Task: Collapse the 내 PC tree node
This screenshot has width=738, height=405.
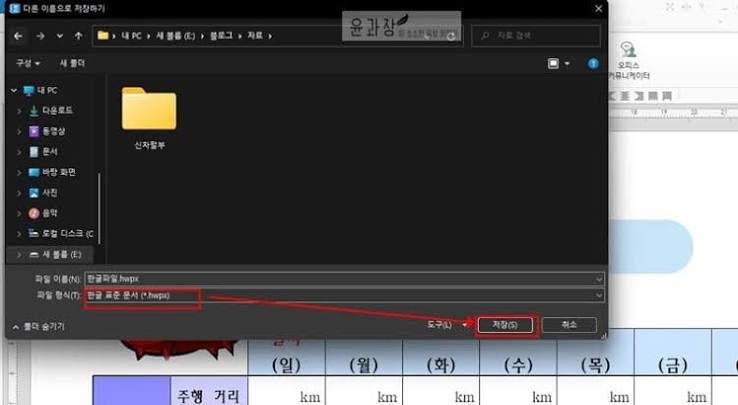Action: point(14,90)
